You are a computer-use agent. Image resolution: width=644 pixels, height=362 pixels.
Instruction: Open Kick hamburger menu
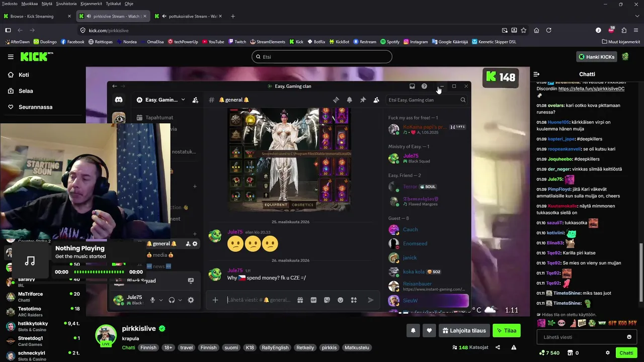tap(11, 57)
